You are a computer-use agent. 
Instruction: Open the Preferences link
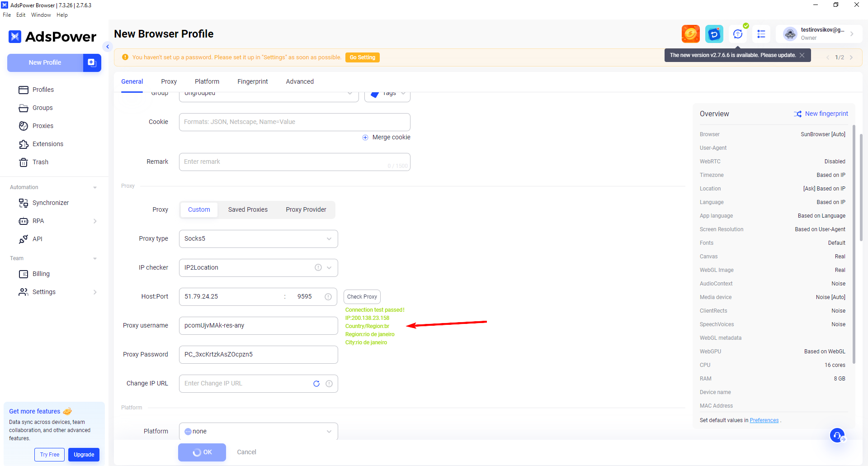click(764, 420)
